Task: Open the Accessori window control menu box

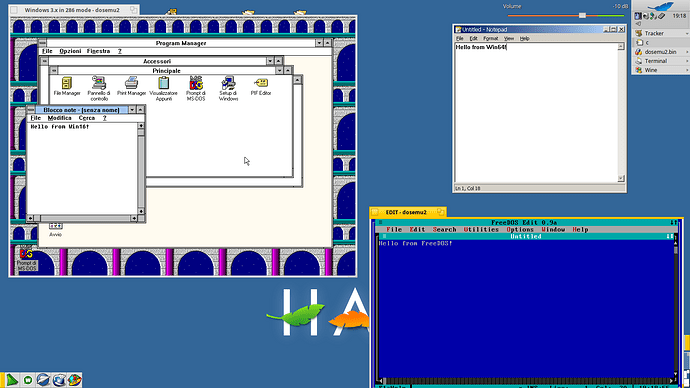Action: [x=44, y=61]
